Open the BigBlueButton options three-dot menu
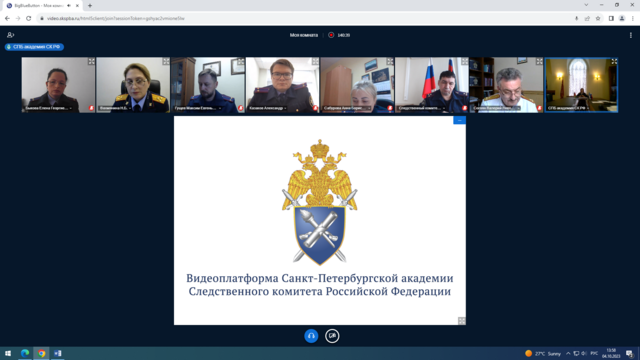This screenshot has height=360, width=640. 631,35
